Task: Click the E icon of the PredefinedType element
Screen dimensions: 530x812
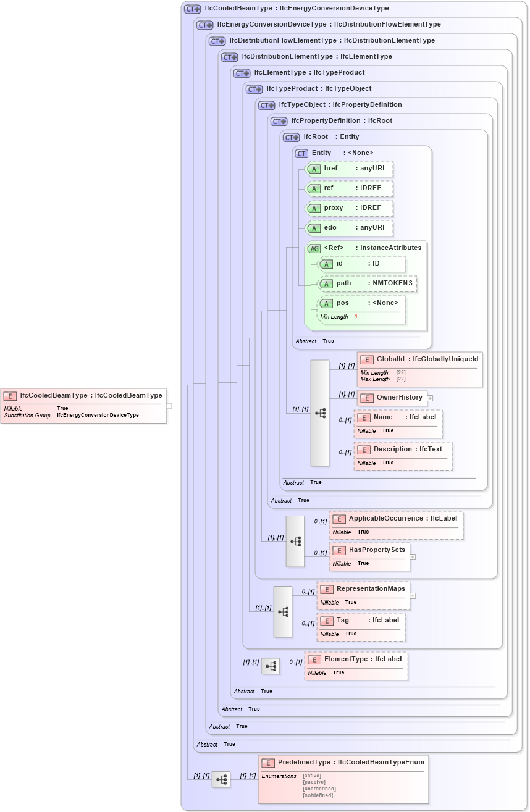Action: point(267,762)
